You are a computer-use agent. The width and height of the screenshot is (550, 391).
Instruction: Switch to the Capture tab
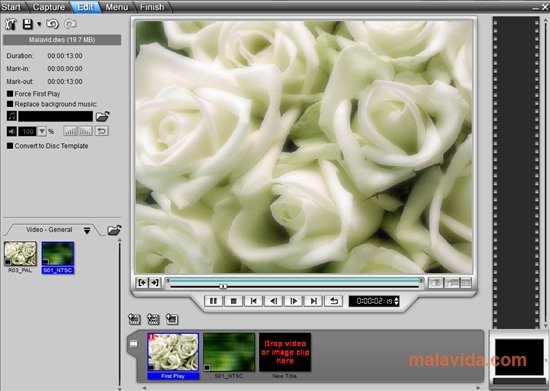pos(49,7)
